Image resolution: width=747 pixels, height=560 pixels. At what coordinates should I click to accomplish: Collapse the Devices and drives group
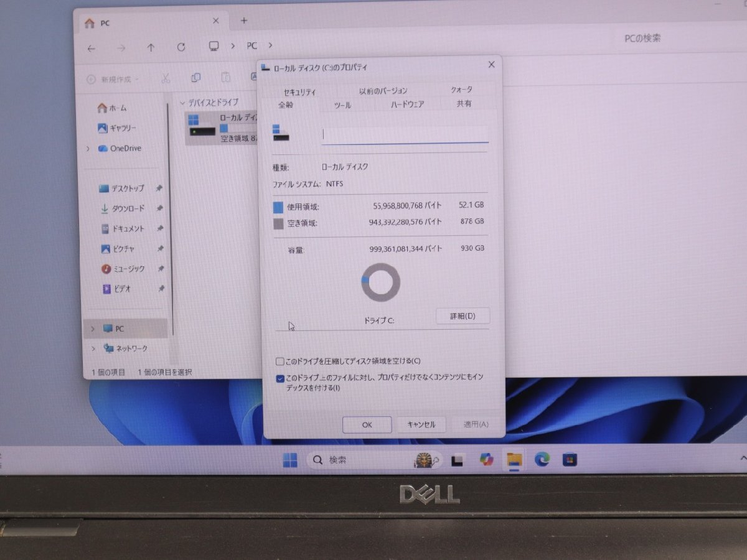[182, 103]
